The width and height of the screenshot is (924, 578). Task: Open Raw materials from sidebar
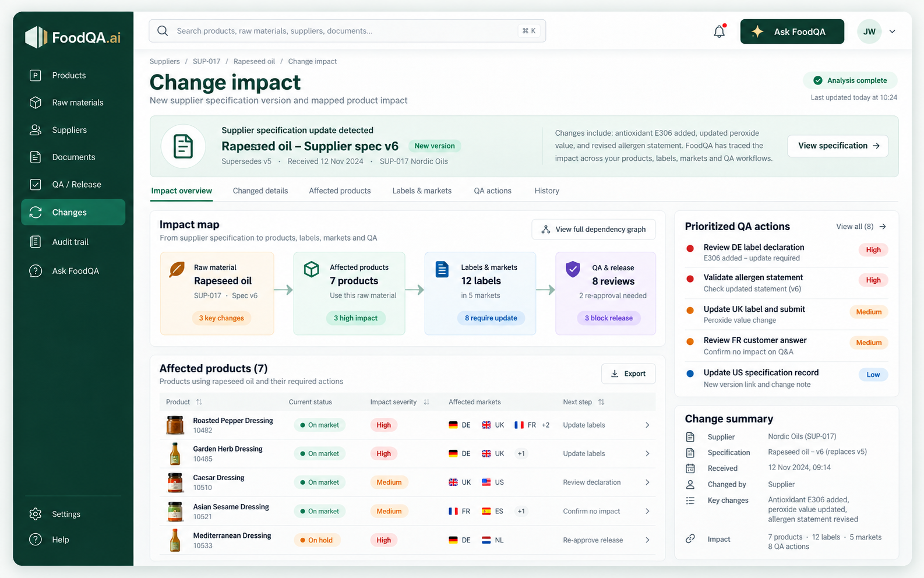tap(73, 103)
